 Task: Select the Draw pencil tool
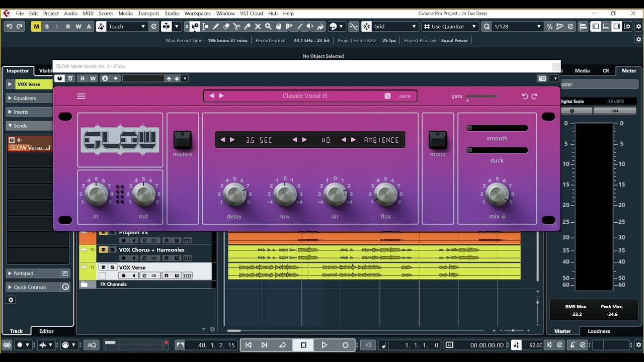click(x=216, y=26)
